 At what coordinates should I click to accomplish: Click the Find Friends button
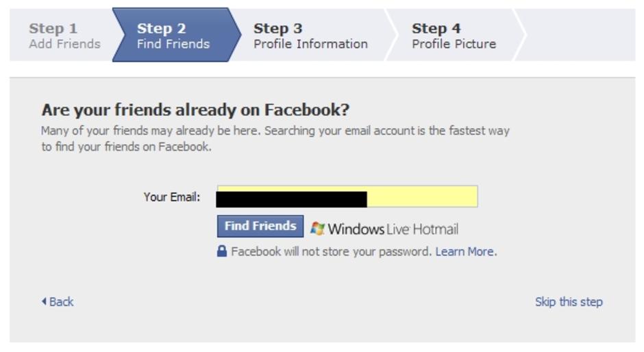pyautogui.click(x=260, y=226)
